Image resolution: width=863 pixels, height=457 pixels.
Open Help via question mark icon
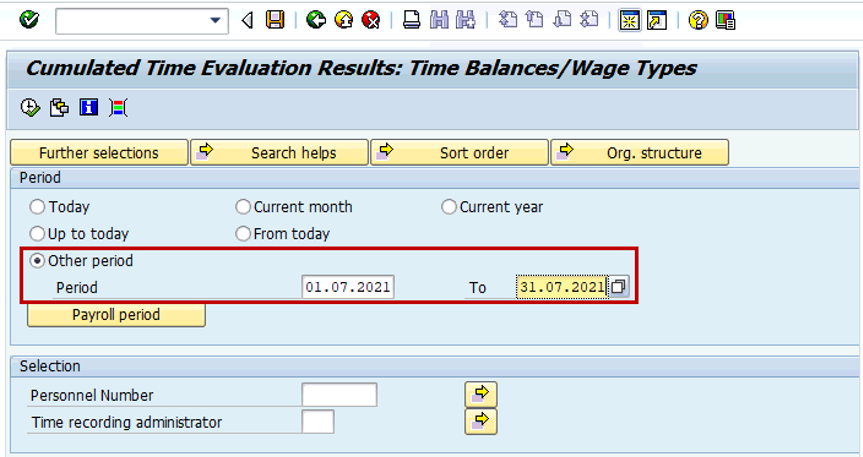pos(698,21)
